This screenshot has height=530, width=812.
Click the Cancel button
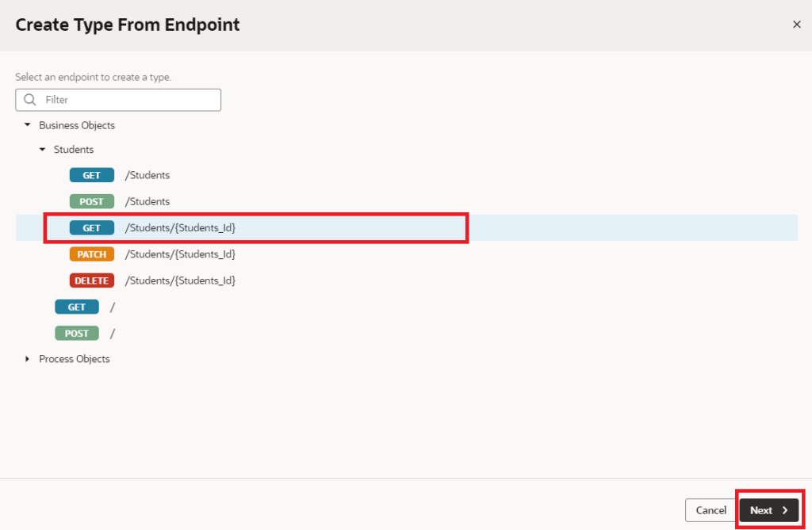[710, 510]
